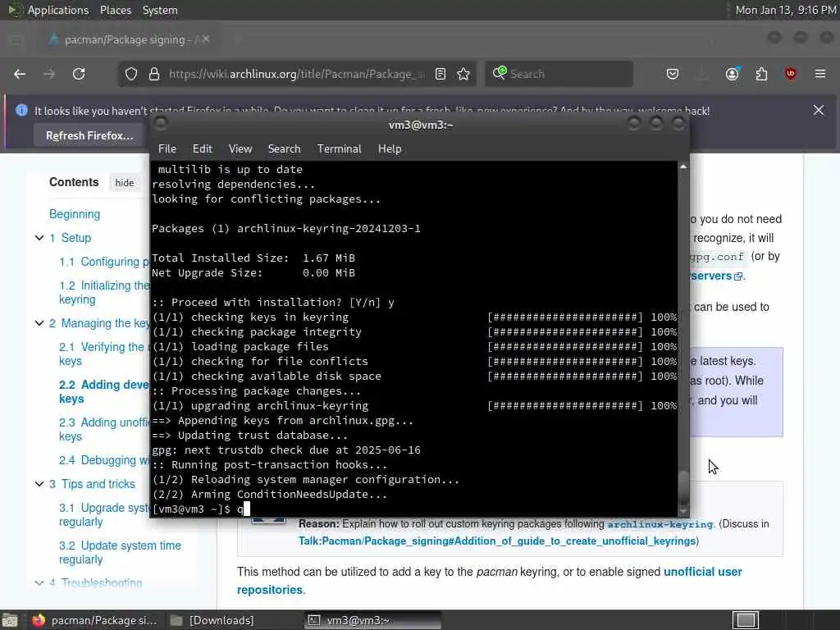Go to 1.1 Configuring contents entry

104,262
